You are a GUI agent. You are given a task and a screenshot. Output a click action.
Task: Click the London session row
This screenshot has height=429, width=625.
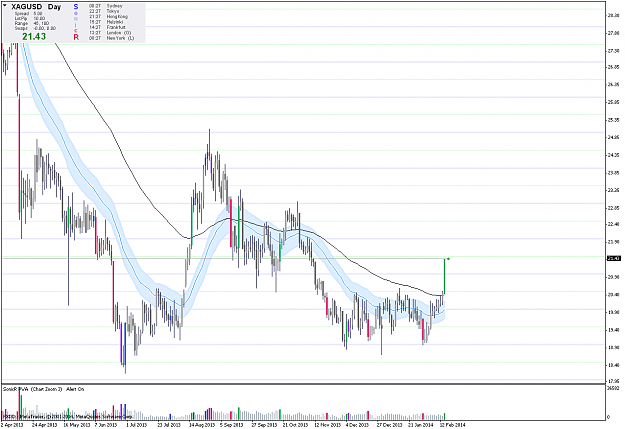click(110, 33)
